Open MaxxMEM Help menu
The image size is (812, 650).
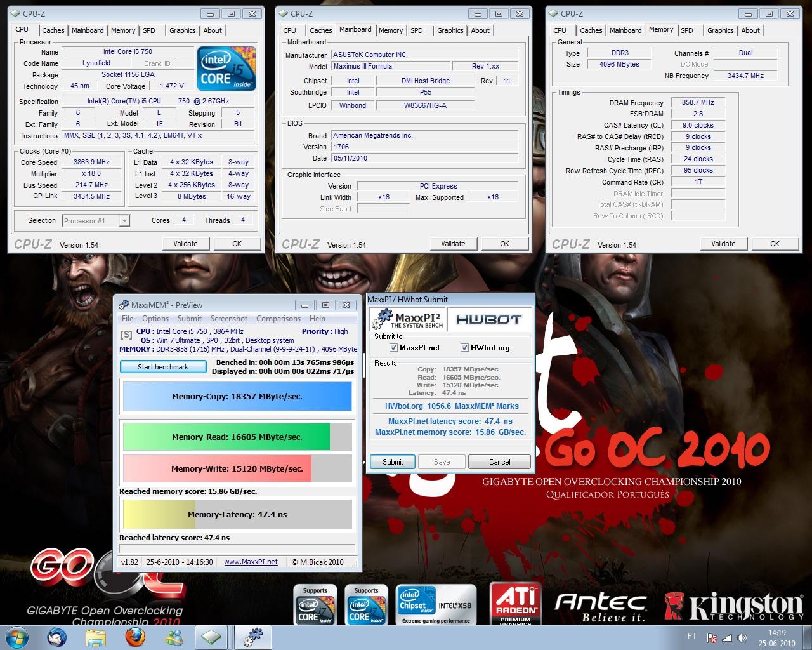tap(317, 319)
